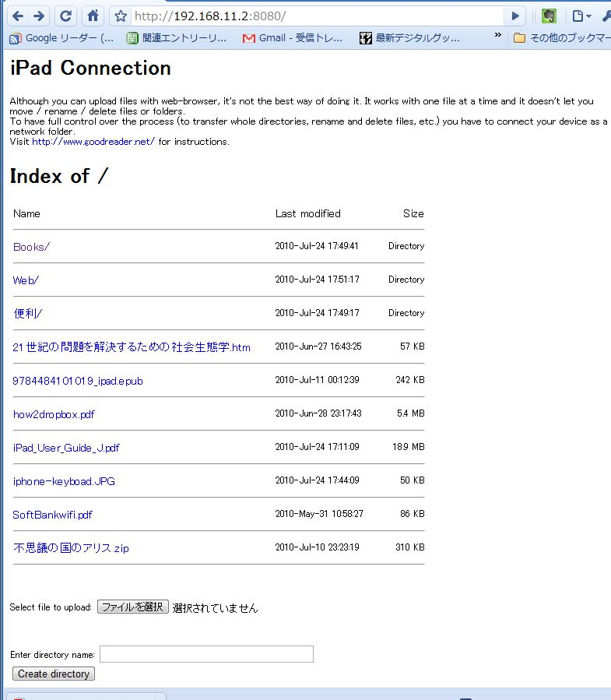
Task: Click the Size column header
Action: pyautogui.click(x=413, y=214)
